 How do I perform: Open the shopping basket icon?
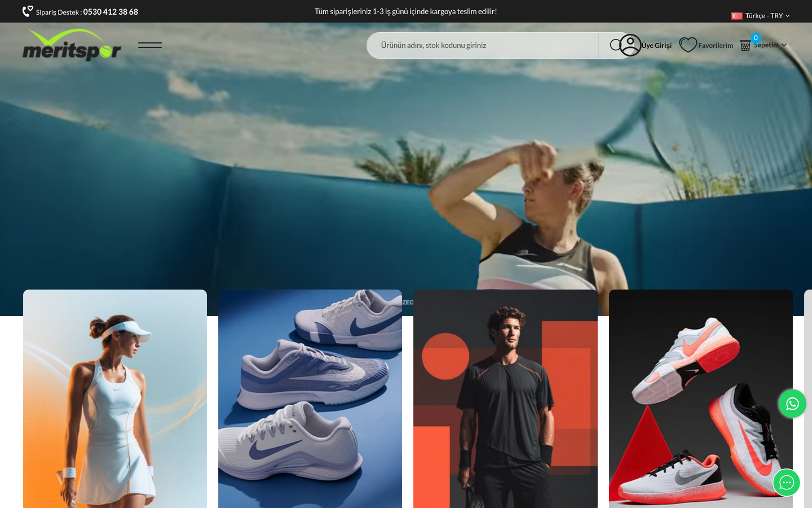(x=745, y=45)
